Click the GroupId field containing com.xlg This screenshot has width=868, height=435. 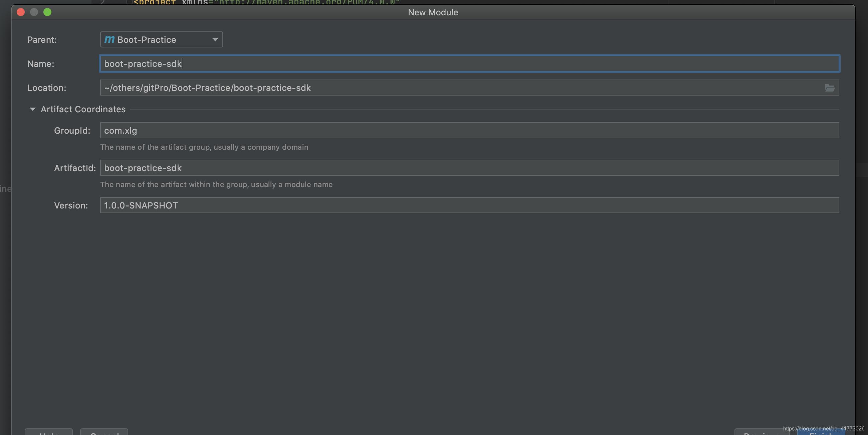point(469,131)
